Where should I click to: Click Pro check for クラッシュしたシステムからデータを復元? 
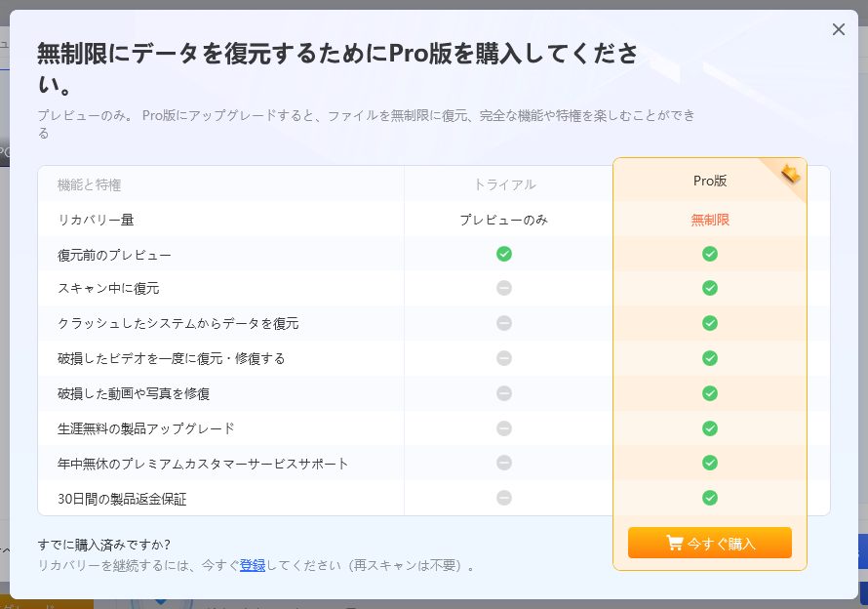[710, 323]
